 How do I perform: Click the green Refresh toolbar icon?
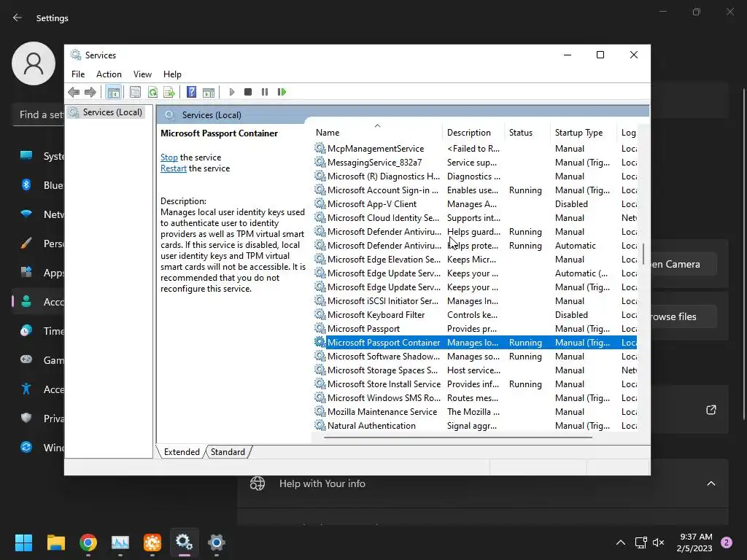[x=152, y=92]
